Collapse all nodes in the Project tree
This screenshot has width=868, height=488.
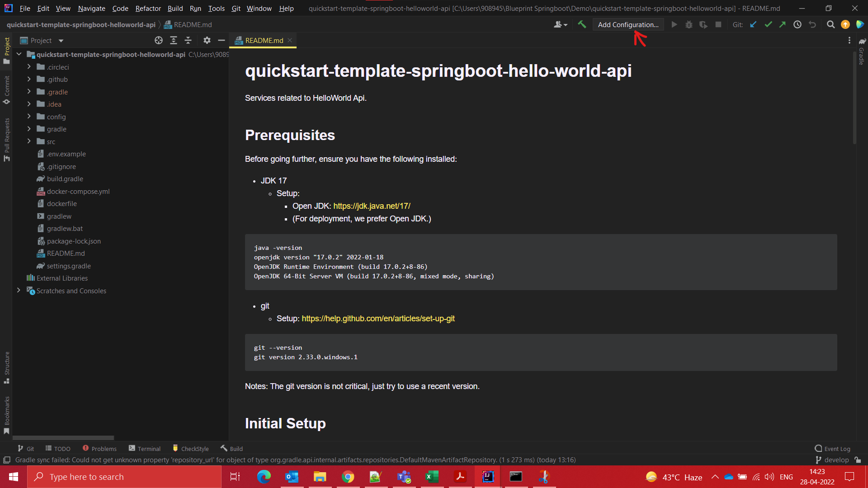click(188, 40)
